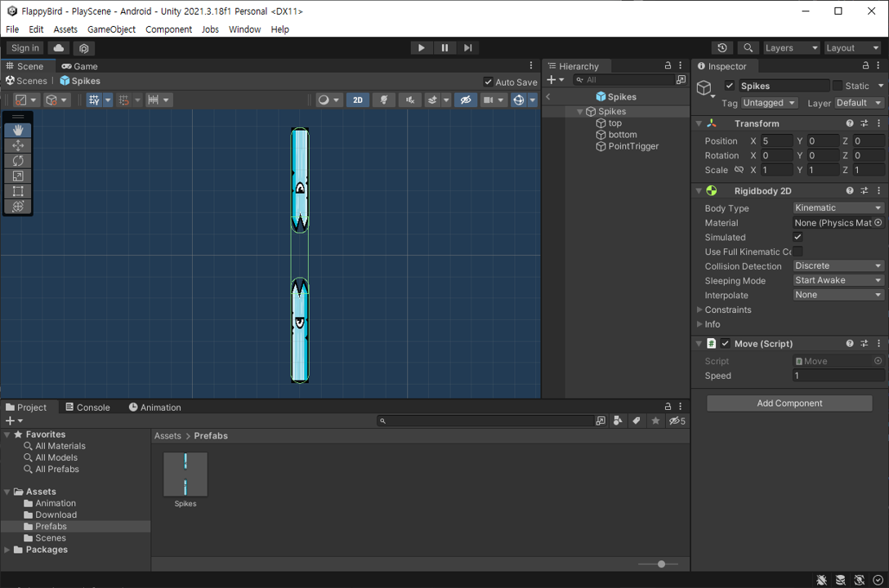The width and height of the screenshot is (889, 588).
Task: Switch to the Game tab
Action: coord(80,66)
